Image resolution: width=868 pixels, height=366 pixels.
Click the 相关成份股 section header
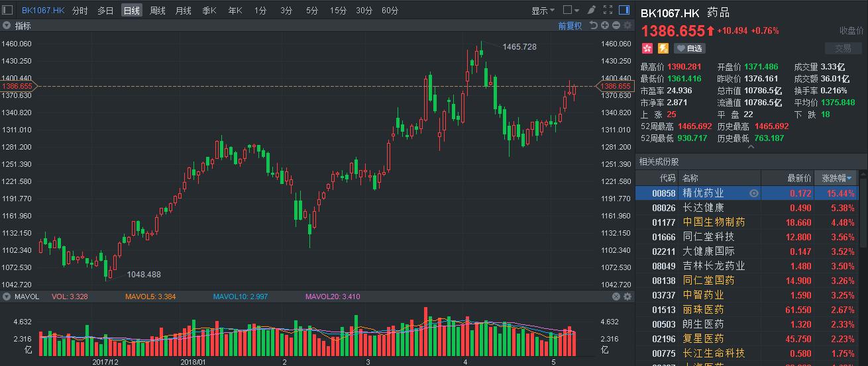point(659,162)
